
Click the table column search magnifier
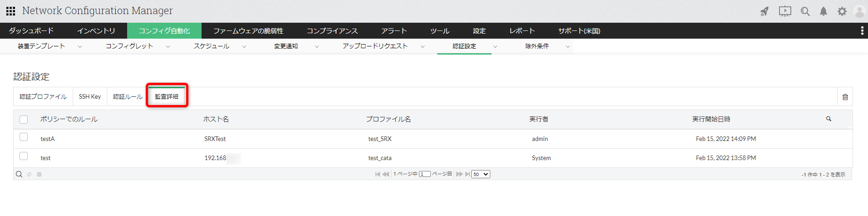(829, 119)
